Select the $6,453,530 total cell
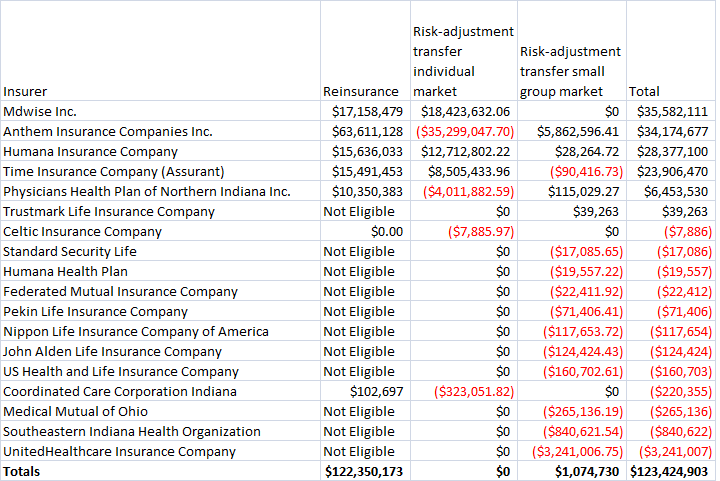 click(670, 191)
